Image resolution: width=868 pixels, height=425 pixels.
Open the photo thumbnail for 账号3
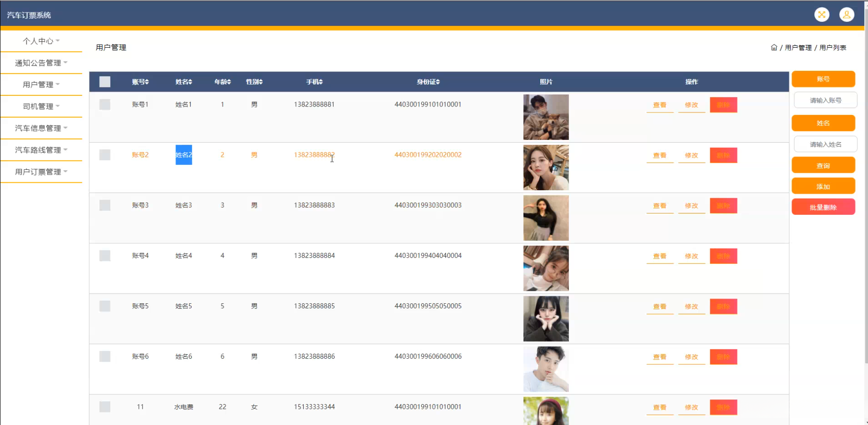coord(546,218)
